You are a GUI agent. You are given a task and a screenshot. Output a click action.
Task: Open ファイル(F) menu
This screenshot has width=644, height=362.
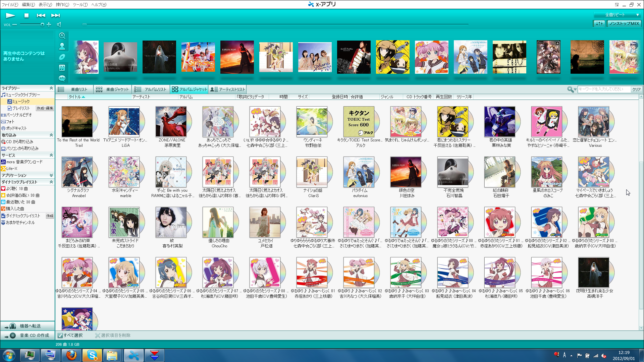(x=10, y=4)
